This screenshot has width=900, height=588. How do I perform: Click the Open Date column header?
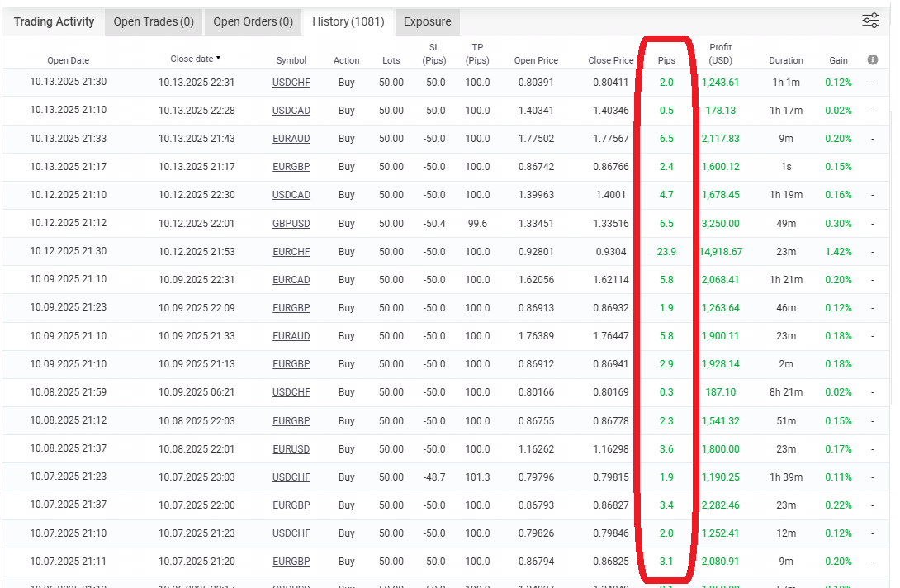click(x=68, y=60)
